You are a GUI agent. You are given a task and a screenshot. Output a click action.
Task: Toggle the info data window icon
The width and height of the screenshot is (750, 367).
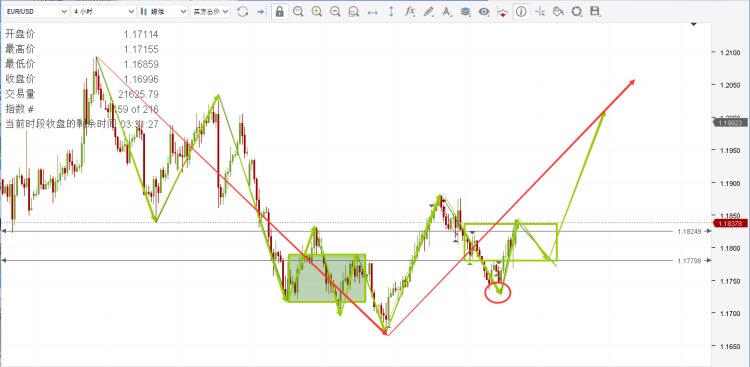[521, 12]
